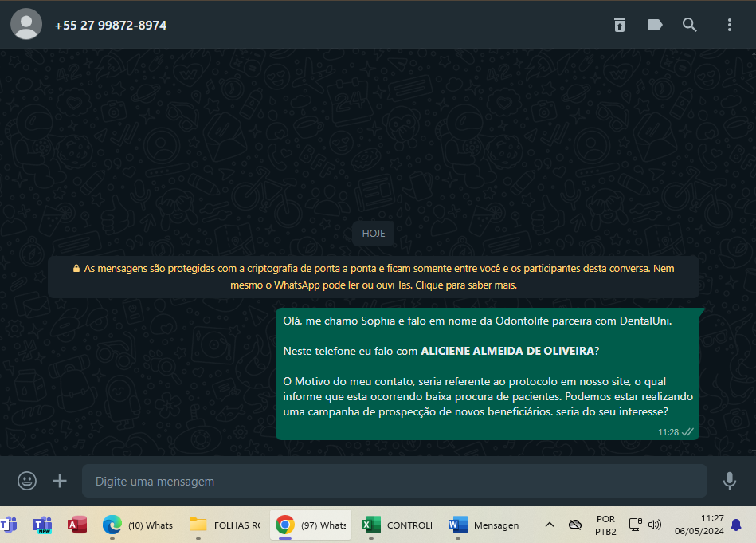The image size is (756, 543).
Task: Open the attach plus menu
Action: tap(60, 481)
